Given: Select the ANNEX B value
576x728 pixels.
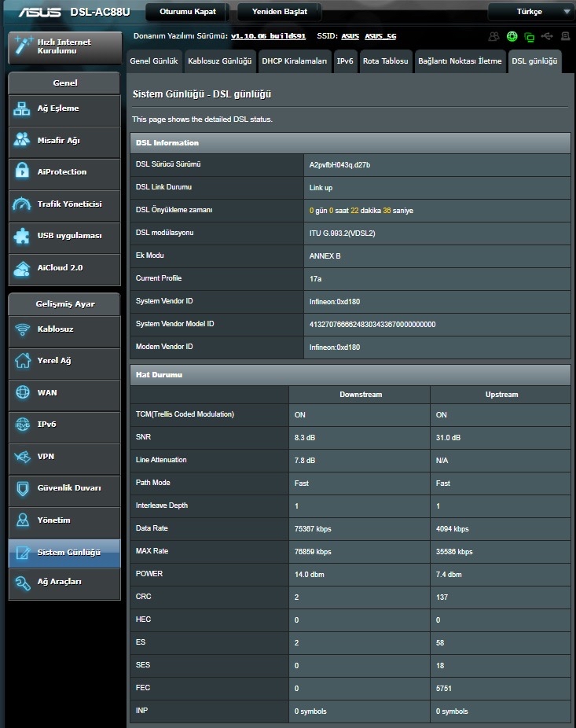Looking at the screenshot, I should coord(325,256).
